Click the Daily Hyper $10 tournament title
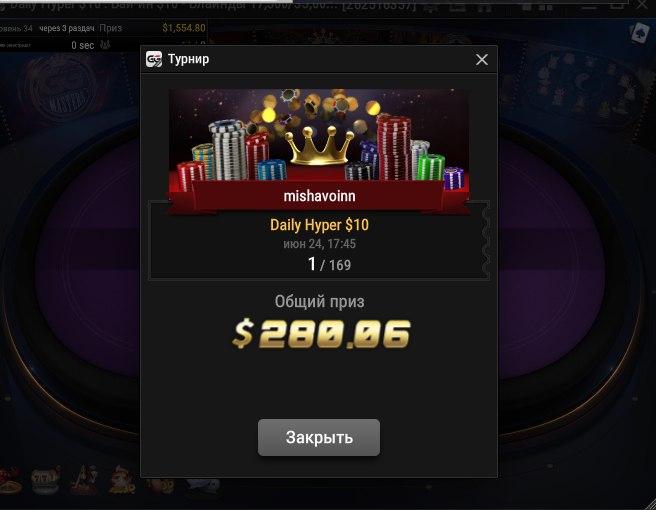The height and width of the screenshot is (510, 656). pyautogui.click(x=319, y=225)
